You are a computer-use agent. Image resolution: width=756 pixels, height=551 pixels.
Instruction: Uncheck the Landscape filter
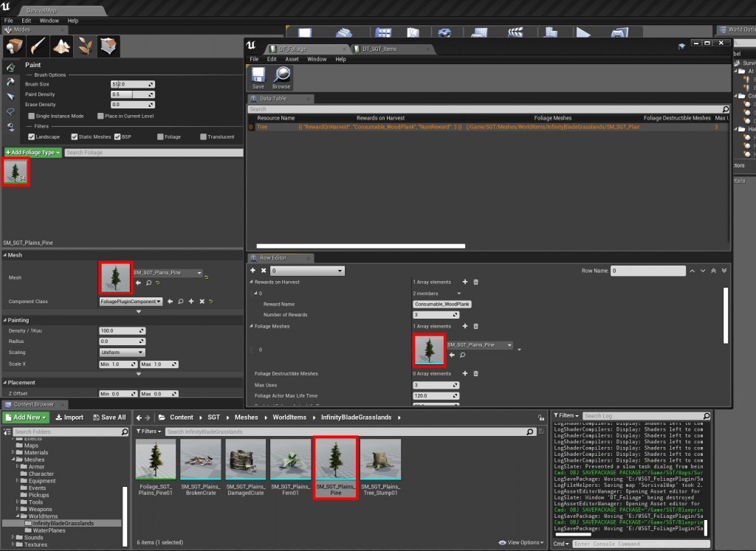pyautogui.click(x=31, y=136)
